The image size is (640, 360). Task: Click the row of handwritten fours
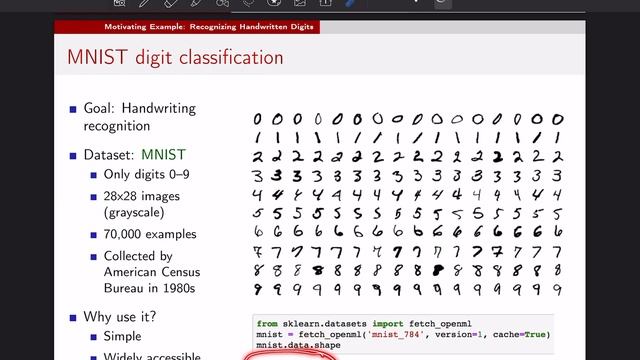click(408, 195)
